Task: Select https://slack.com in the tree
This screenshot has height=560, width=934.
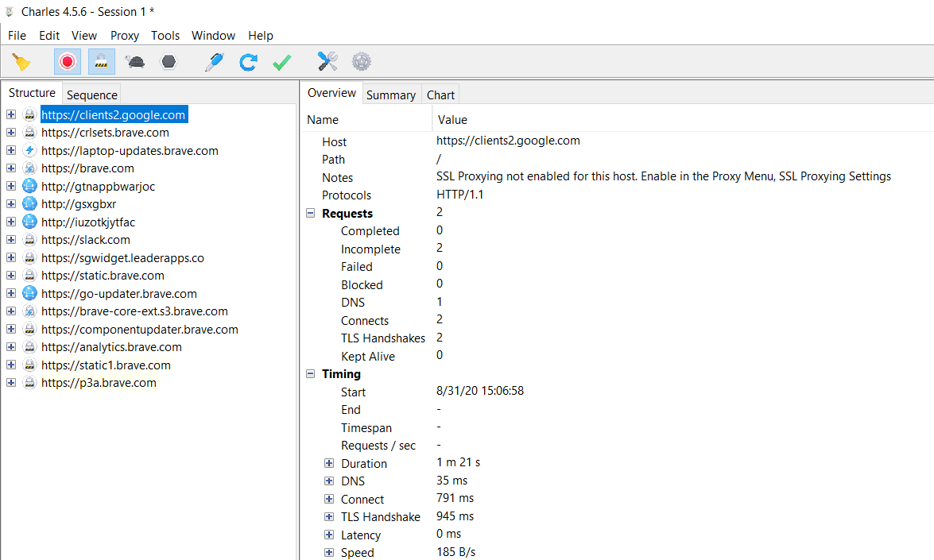Action: click(86, 240)
